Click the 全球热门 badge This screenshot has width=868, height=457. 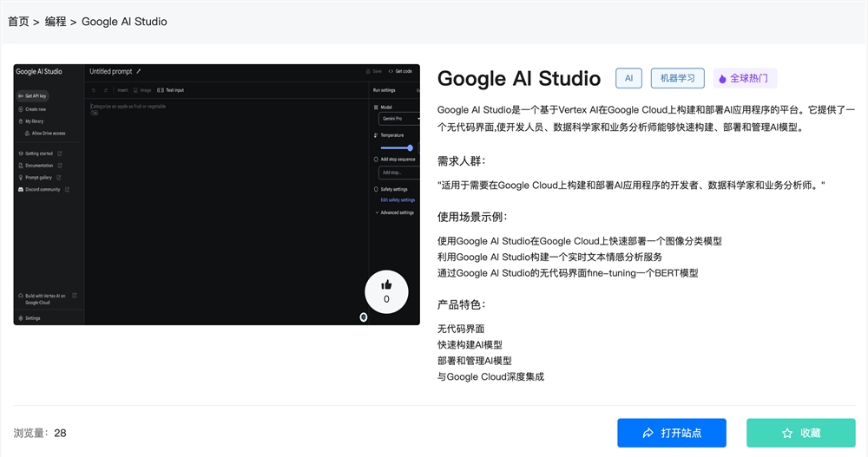pyautogui.click(x=745, y=79)
